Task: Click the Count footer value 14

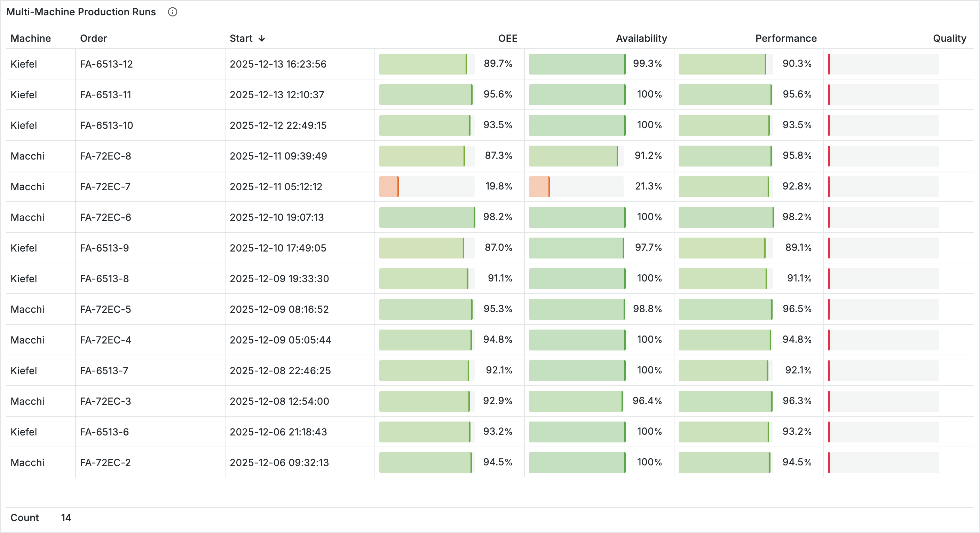Action: [x=66, y=518]
